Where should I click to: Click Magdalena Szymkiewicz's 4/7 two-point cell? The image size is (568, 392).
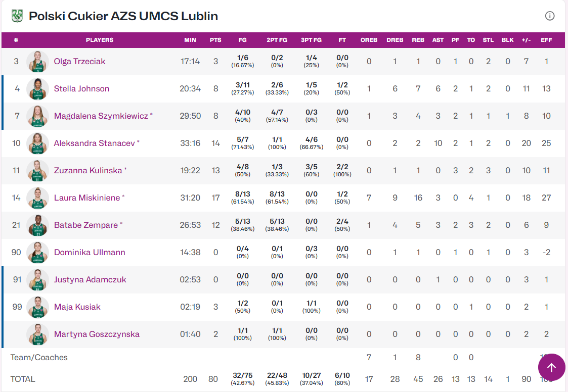coord(277,116)
